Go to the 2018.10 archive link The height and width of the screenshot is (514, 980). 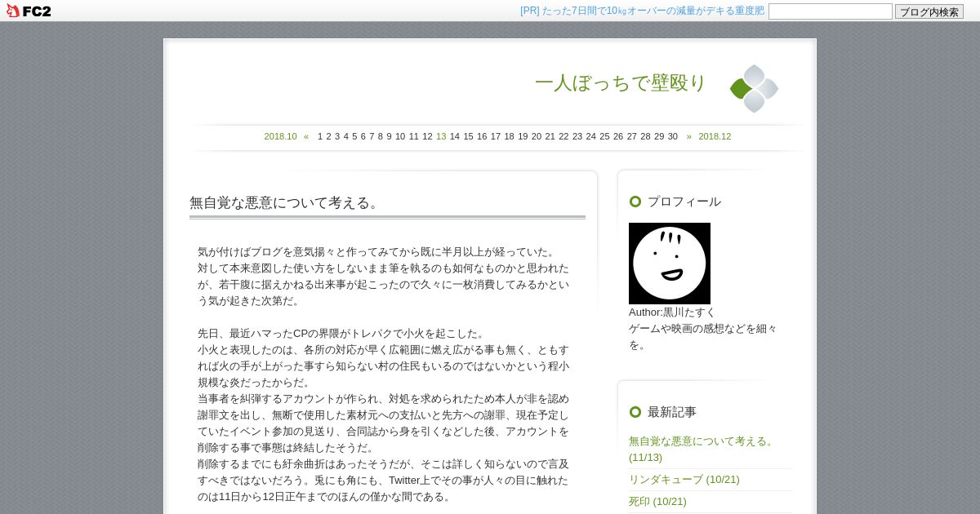[280, 136]
